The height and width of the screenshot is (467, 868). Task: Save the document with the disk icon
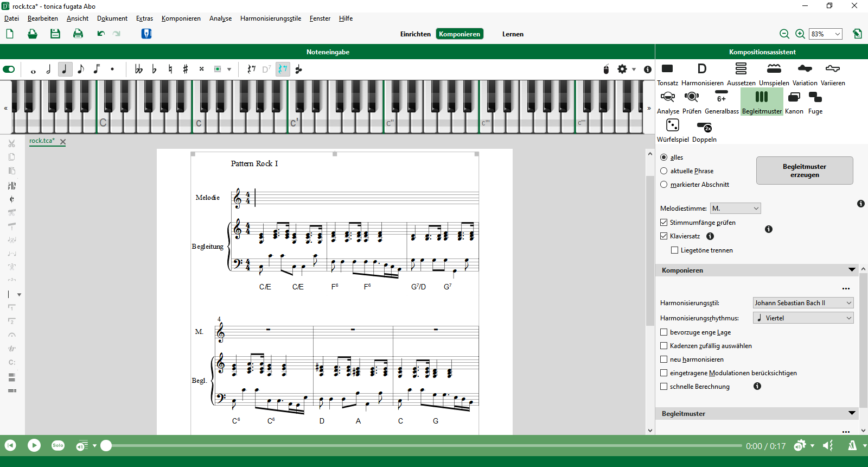[x=55, y=34]
